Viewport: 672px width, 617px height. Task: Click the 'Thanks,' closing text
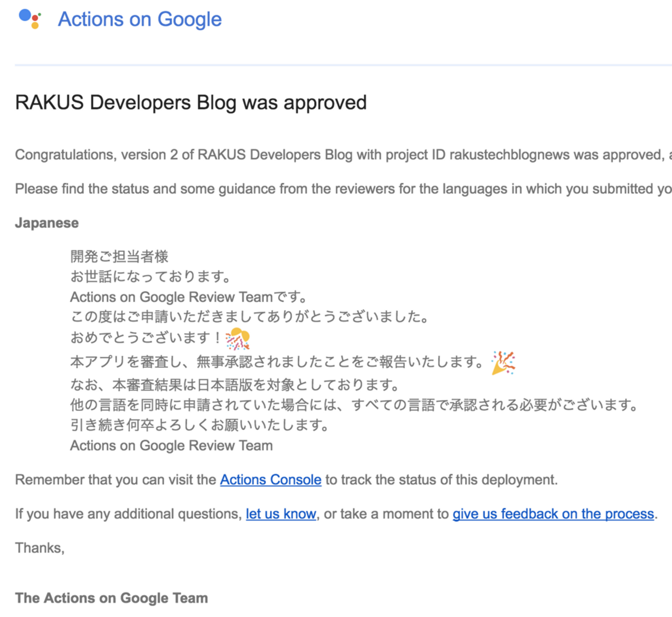pyautogui.click(x=40, y=548)
